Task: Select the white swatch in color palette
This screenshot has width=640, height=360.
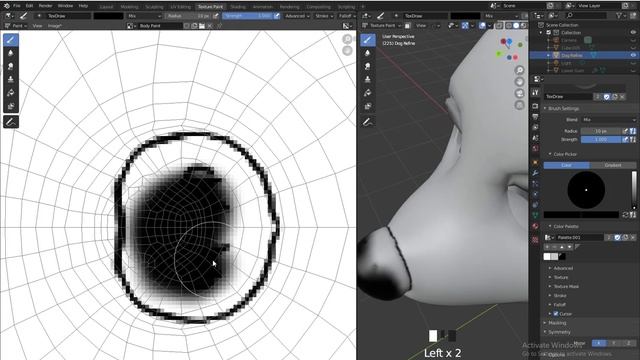Action: coord(547,256)
